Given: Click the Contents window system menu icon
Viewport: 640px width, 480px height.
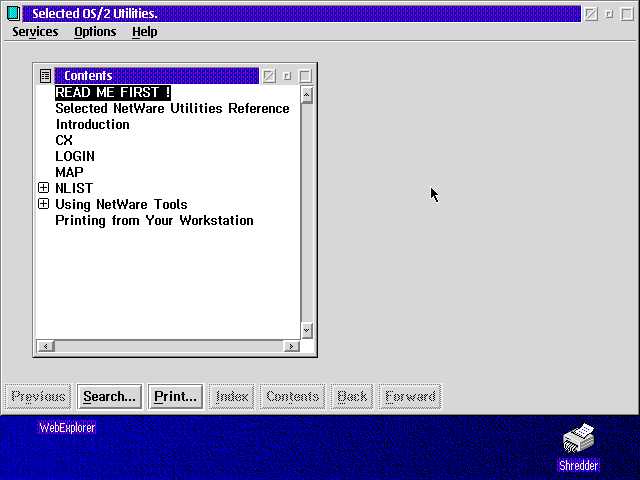Looking at the screenshot, I should click(45, 76).
